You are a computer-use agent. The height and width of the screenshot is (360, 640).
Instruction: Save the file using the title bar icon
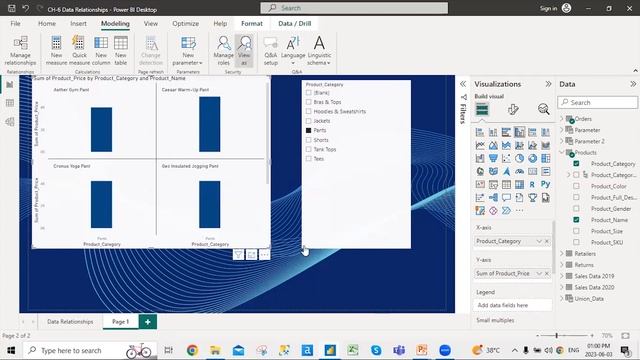11,8
